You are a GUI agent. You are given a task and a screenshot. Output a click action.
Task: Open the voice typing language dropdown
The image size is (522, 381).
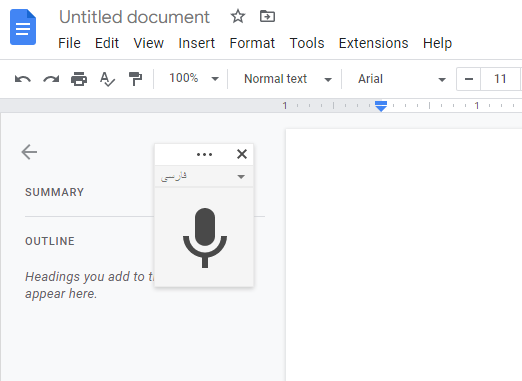(204, 176)
